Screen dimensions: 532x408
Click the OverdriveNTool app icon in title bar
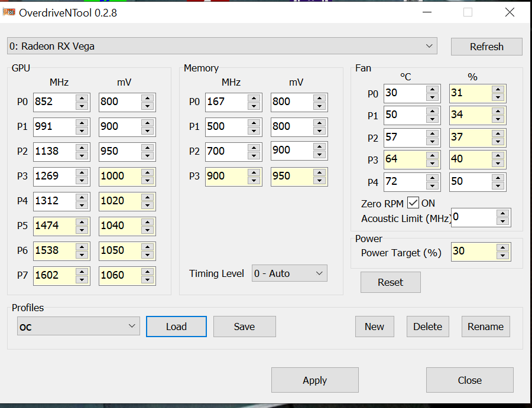(x=9, y=12)
